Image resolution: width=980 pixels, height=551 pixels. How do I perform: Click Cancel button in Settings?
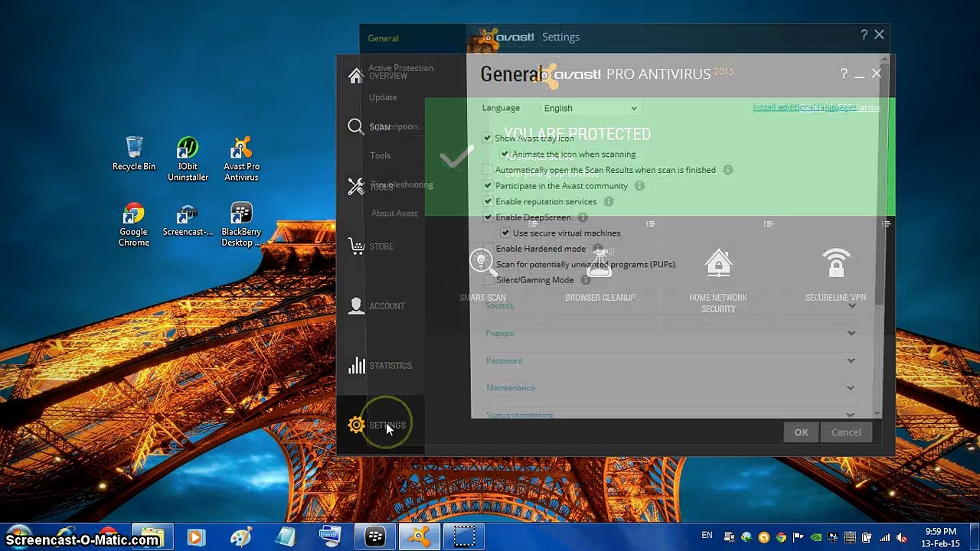[846, 432]
